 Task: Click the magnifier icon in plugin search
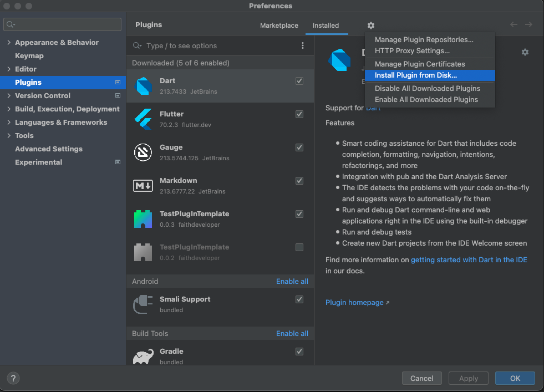(137, 45)
